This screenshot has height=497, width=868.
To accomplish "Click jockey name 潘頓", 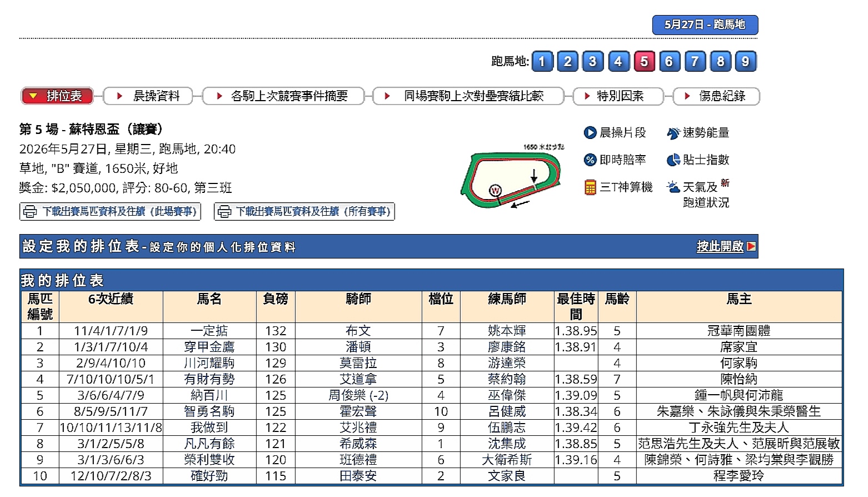I will click(x=358, y=347).
